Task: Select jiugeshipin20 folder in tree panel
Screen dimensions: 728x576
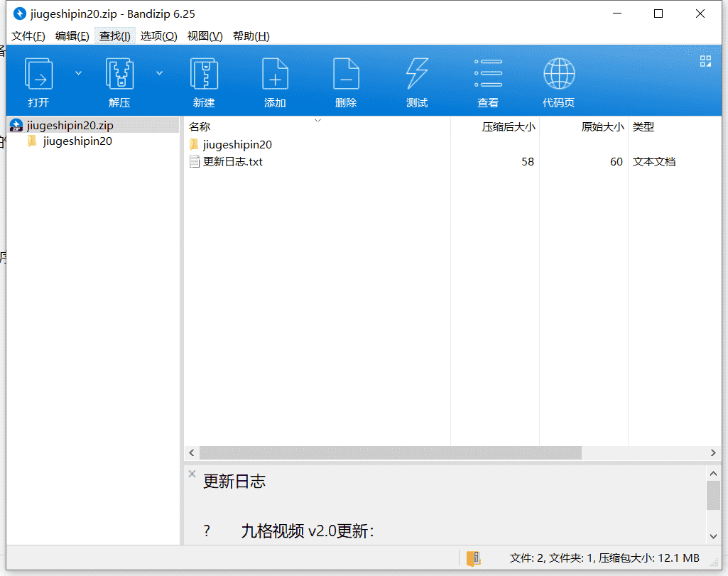Action: click(77, 141)
